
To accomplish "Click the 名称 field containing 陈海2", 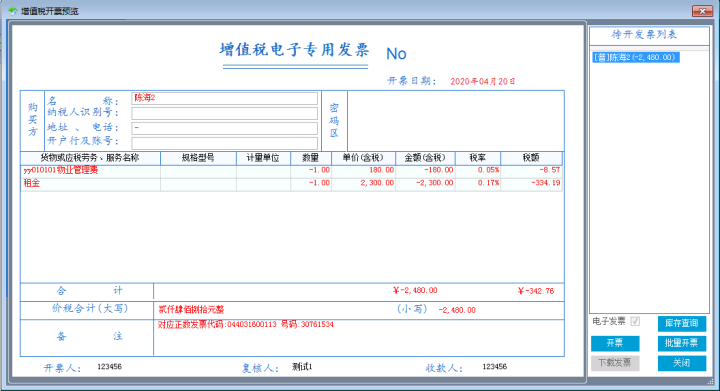I will point(225,98).
